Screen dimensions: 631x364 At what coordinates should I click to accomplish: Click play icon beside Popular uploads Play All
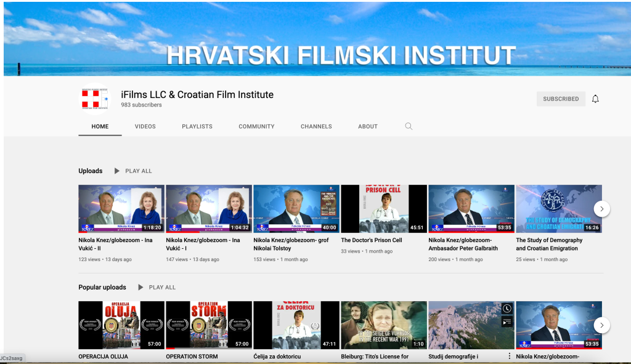140,288
